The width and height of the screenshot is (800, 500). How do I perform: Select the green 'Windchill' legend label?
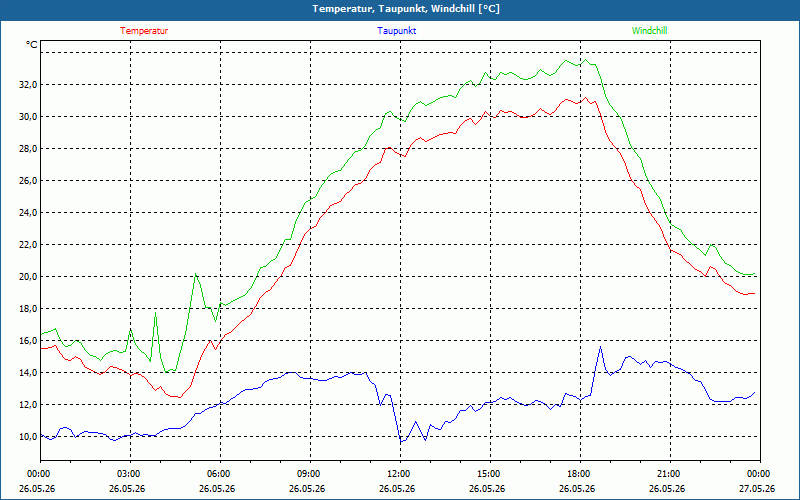tap(649, 31)
